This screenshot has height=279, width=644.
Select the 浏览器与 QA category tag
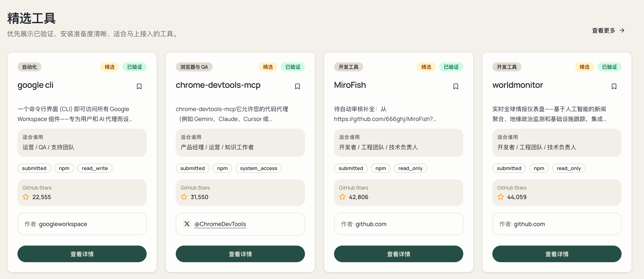coord(194,67)
